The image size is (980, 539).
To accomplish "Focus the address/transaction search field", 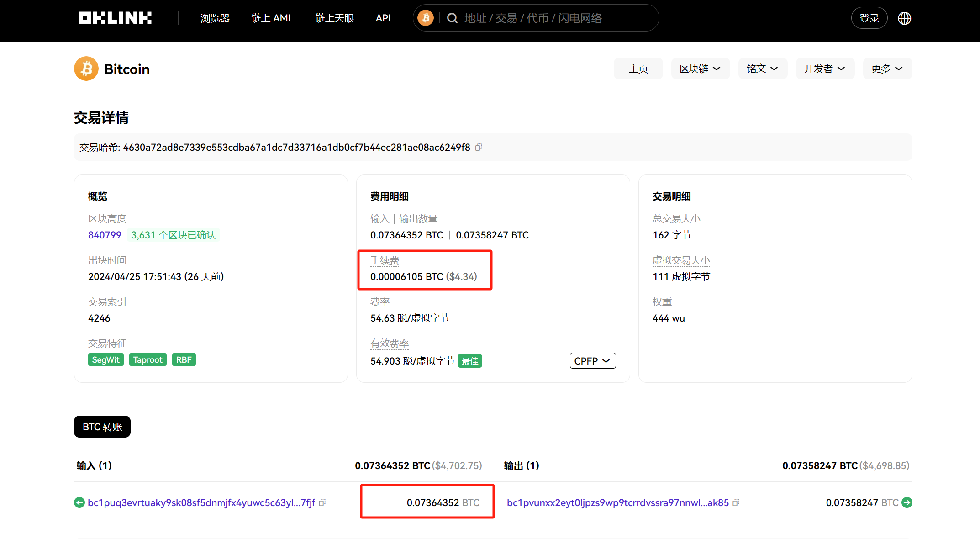I will point(548,18).
